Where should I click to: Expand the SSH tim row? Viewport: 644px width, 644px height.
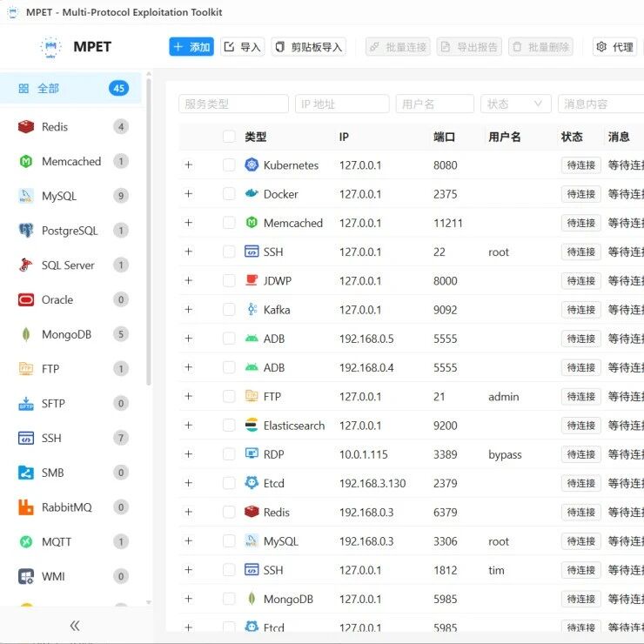189,570
